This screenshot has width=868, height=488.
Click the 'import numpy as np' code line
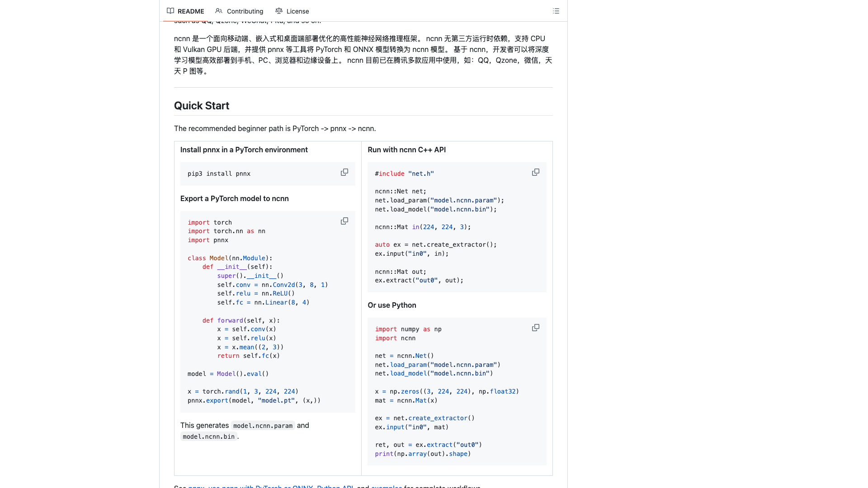pyautogui.click(x=408, y=329)
